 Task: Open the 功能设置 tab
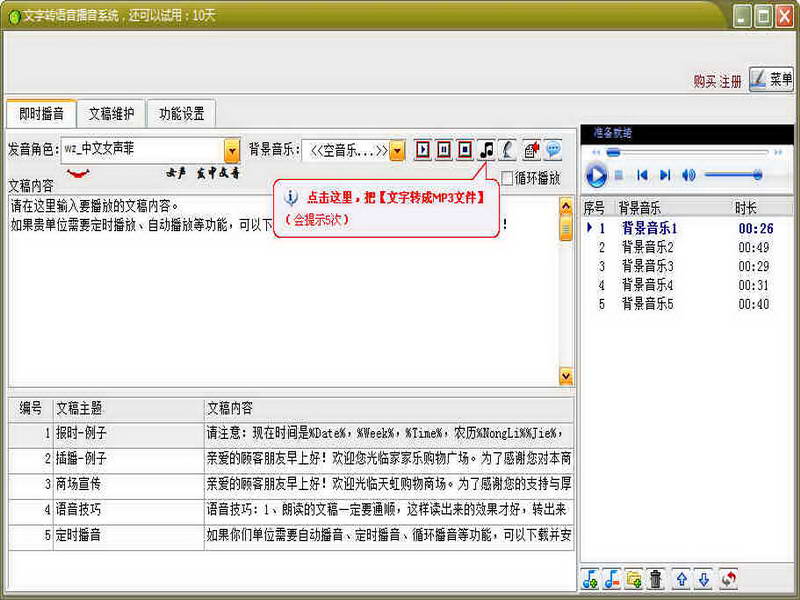[x=181, y=113]
